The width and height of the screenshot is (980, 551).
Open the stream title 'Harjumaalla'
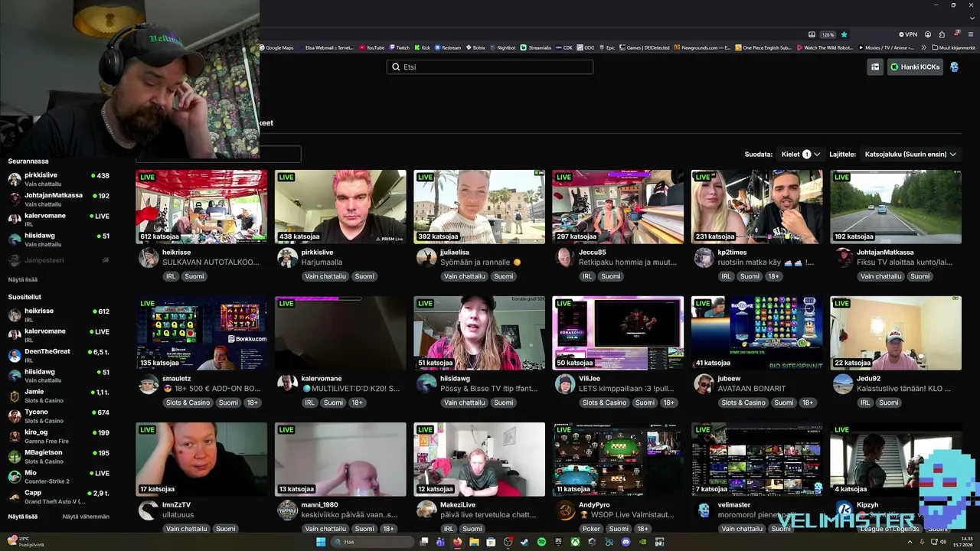322,262
